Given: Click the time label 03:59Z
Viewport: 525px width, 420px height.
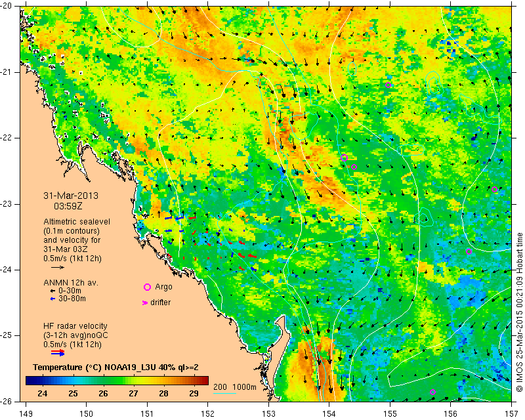Looking at the screenshot, I should (x=68, y=206).
